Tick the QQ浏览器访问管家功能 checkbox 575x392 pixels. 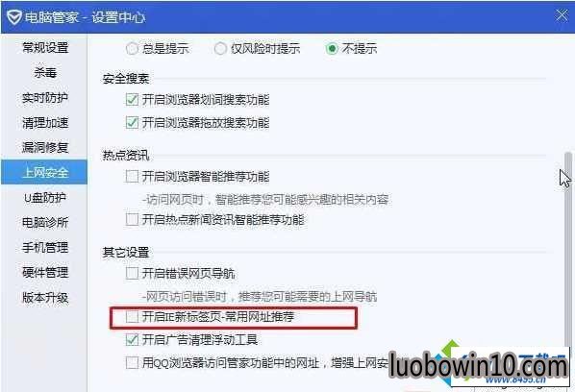coord(132,362)
